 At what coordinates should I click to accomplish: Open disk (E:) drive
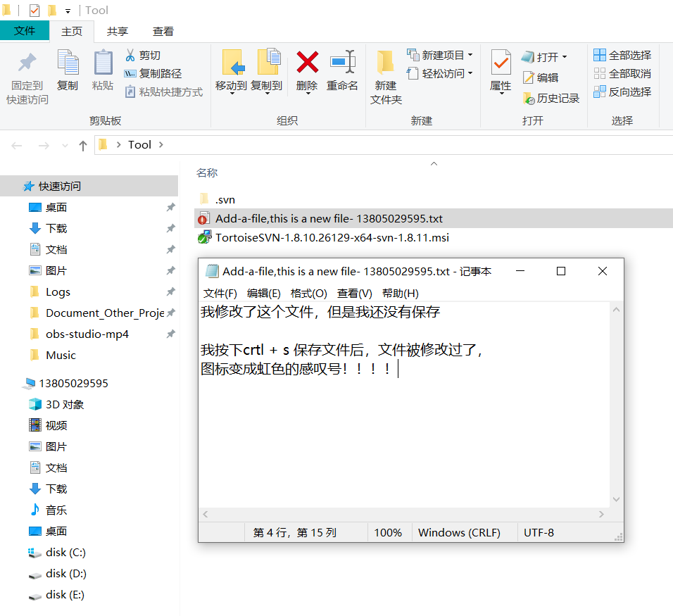point(65,595)
